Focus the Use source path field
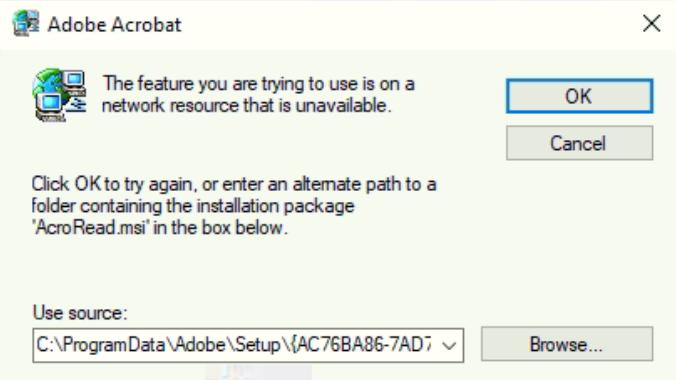The height and width of the screenshot is (380, 676). point(248,345)
